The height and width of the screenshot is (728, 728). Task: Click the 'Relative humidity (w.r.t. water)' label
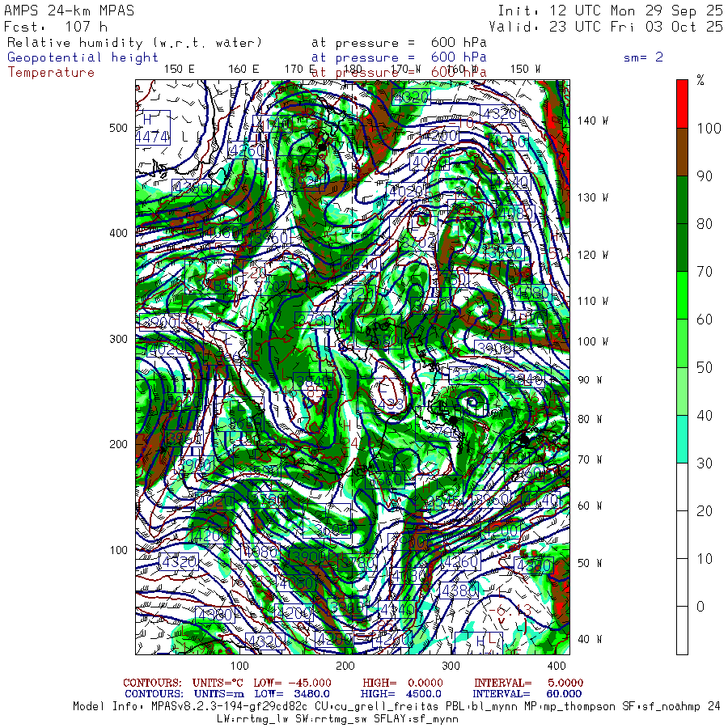[134, 43]
